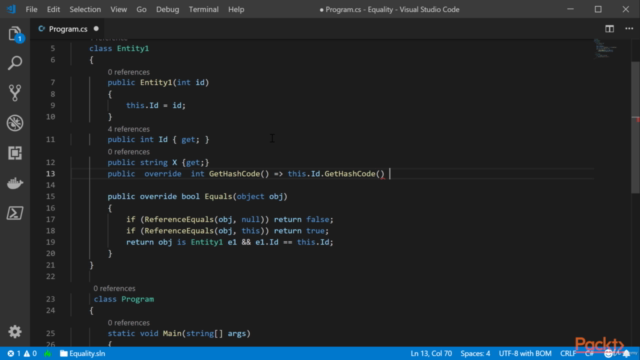
Task: Click the 0 references CodeLens above the Entity1 constructor
Action: 129,72
